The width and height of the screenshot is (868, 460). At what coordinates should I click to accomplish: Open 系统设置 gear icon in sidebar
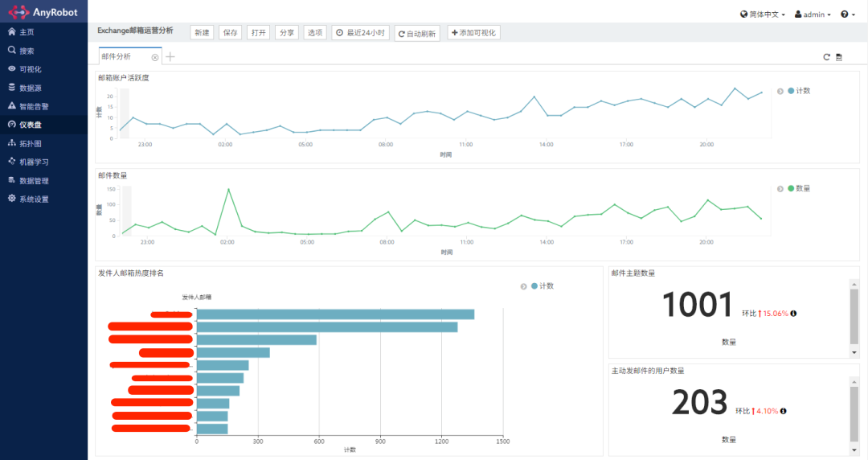click(x=11, y=199)
